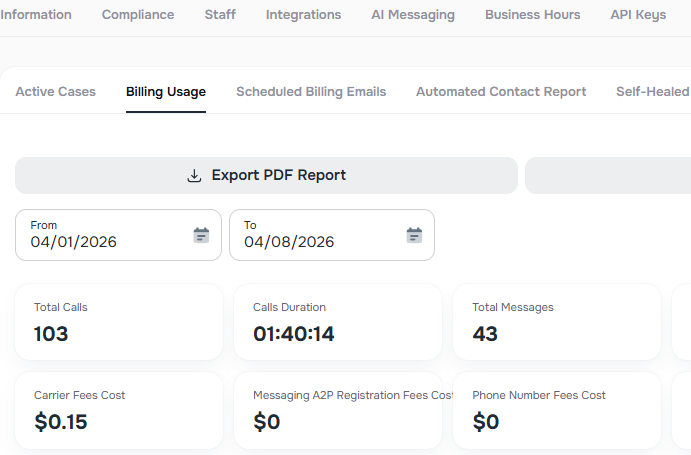Open the To date calendar icon

[x=414, y=235]
